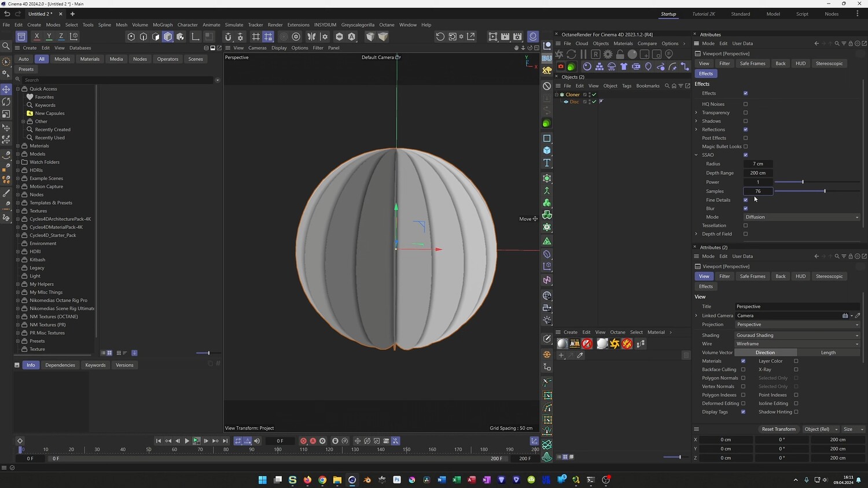Image resolution: width=868 pixels, height=488 pixels.
Task: Click the Presets button in asset browser
Action: pos(26,69)
